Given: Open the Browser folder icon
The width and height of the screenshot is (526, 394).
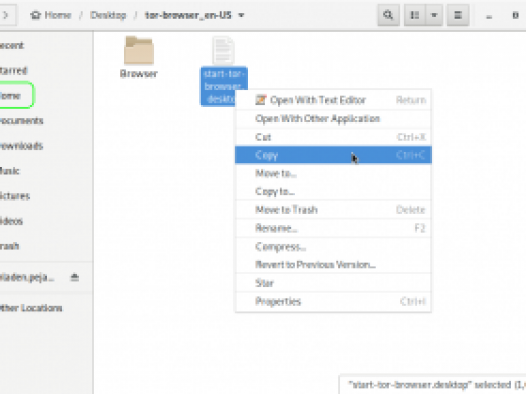Looking at the screenshot, I should pyautogui.click(x=139, y=50).
